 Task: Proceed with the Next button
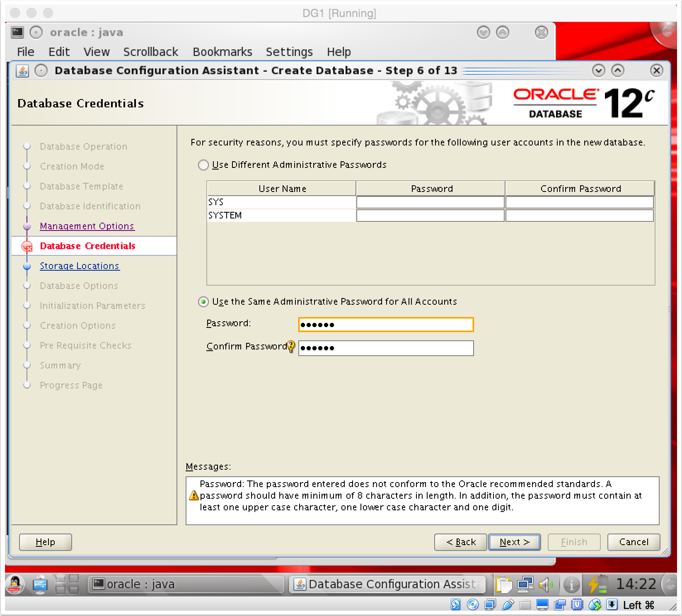point(515,542)
